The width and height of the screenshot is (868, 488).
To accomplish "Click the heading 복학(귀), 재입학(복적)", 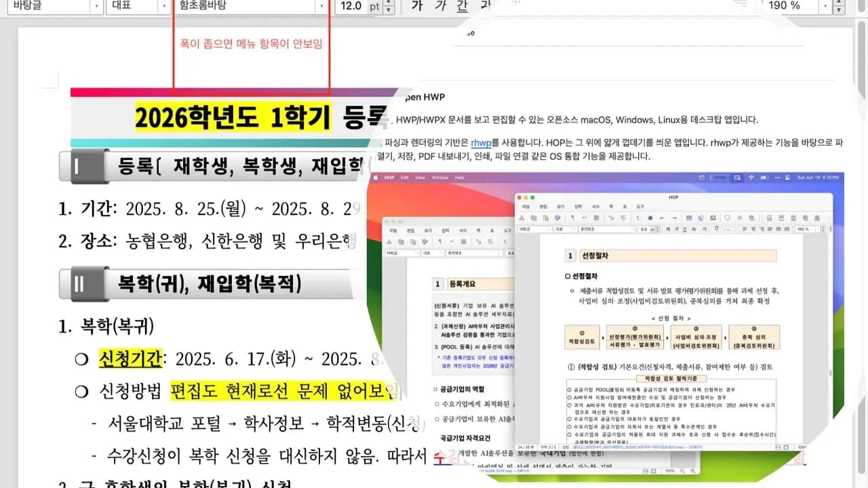I will point(210,283).
